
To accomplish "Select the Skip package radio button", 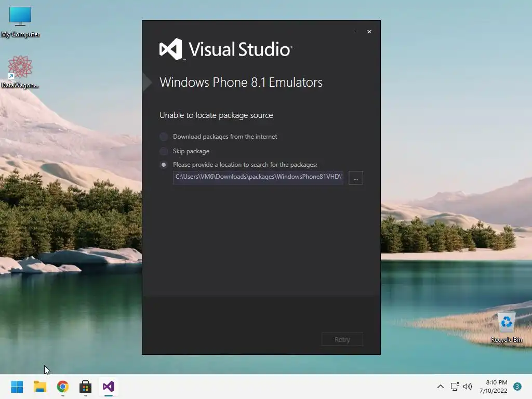I will pyautogui.click(x=164, y=151).
